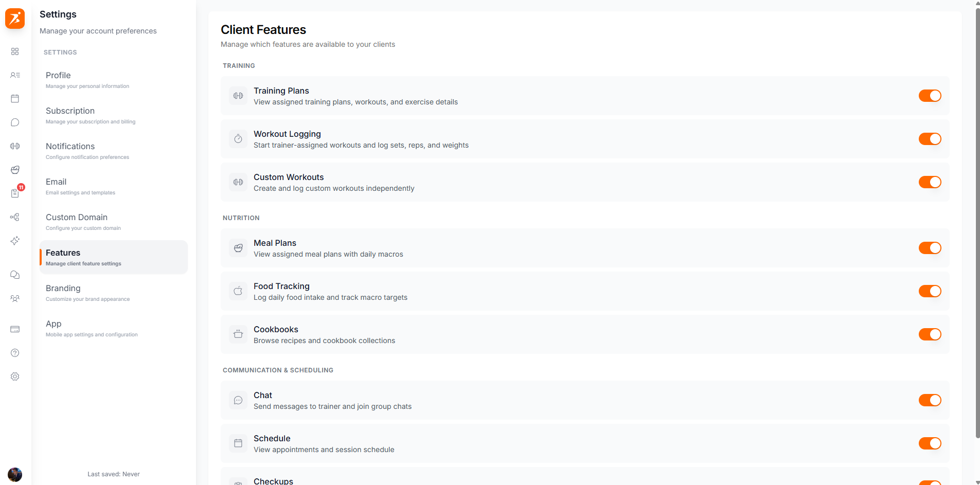Viewport: 980px width, 485px height.
Task: Open the tasks clipboard icon showing 11 notifications
Action: pos(15,193)
